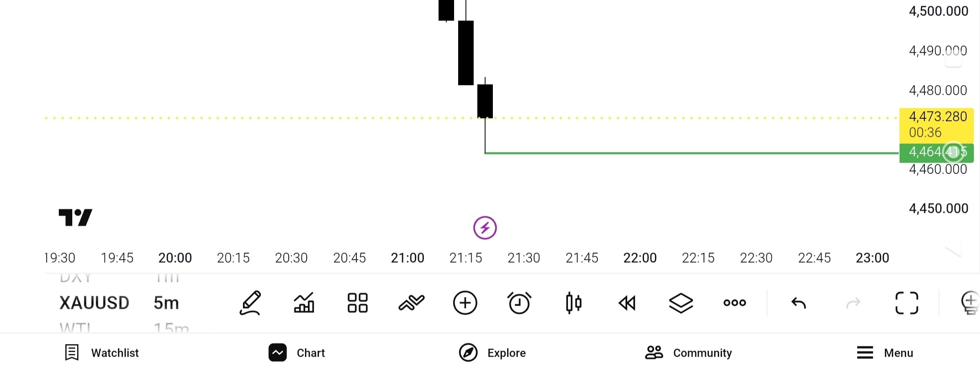Open the 5m timeframe selector

coord(166,303)
